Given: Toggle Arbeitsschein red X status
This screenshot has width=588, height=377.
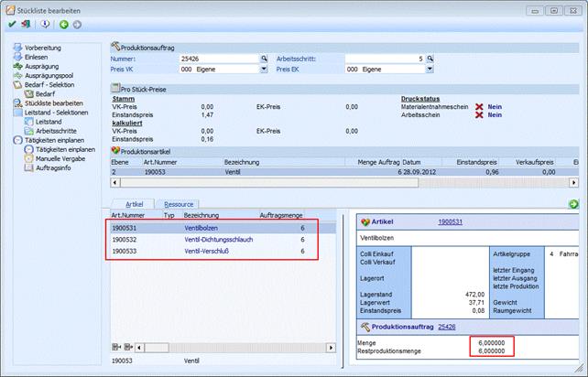Looking at the screenshot, I should 477,115.
